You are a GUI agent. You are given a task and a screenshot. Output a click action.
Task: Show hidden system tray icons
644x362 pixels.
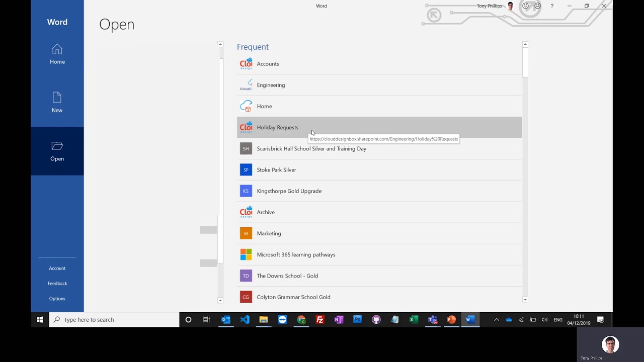point(497,319)
